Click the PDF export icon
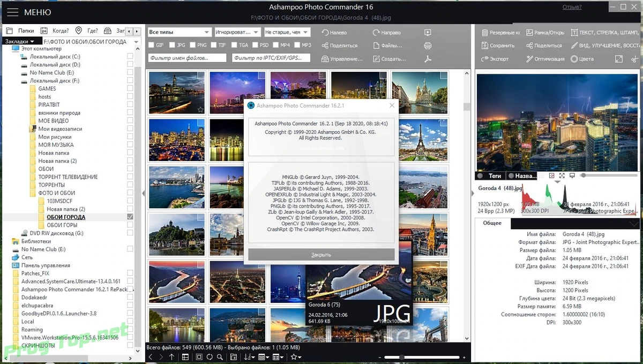 428,59
